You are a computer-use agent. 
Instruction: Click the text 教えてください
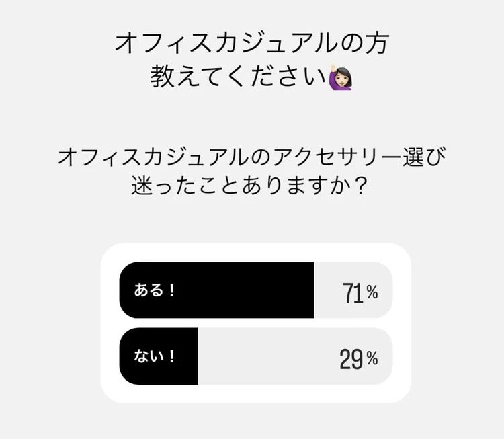coord(238,77)
